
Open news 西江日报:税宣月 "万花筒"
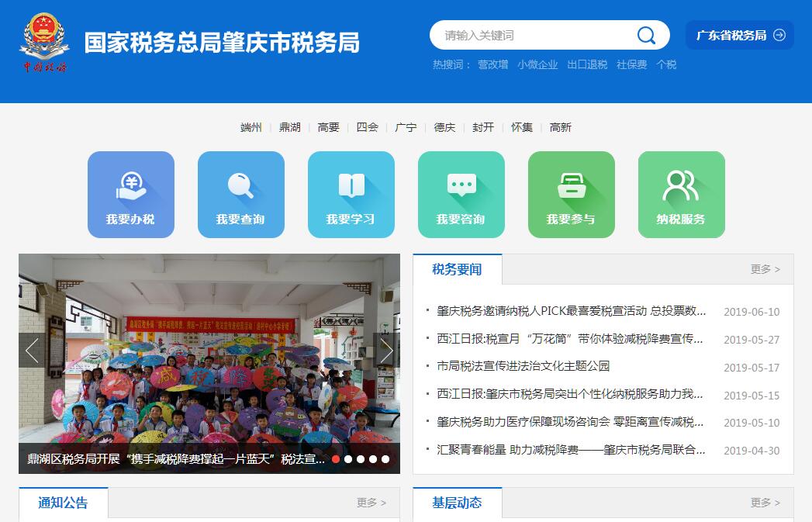570,339
